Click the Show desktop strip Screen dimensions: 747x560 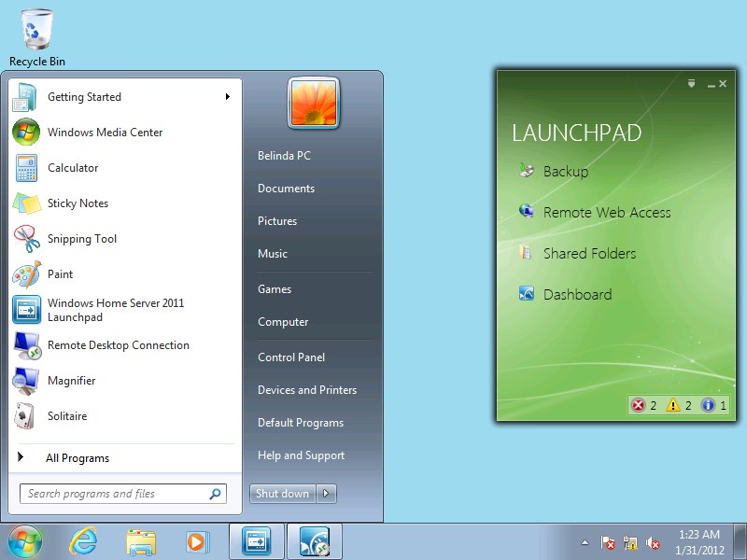(x=740, y=541)
